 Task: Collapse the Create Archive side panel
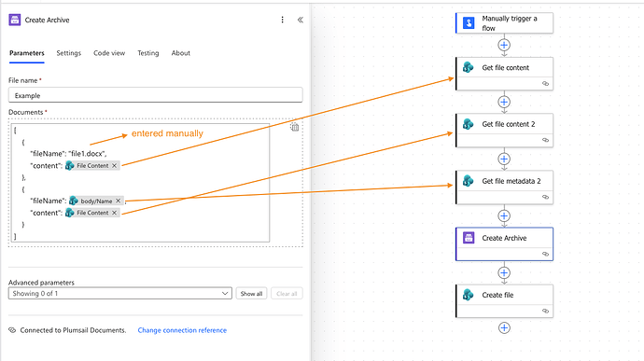point(301,20)
